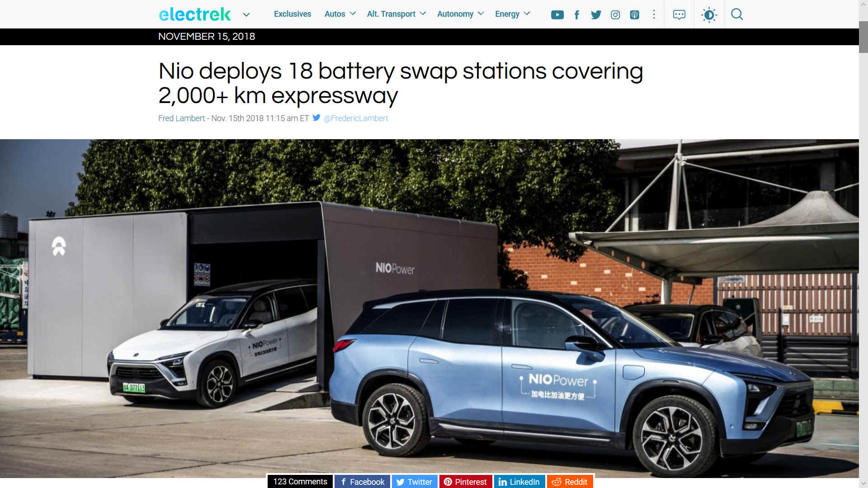Click the page's vertical scrollbar thumb

coord(863,37)
